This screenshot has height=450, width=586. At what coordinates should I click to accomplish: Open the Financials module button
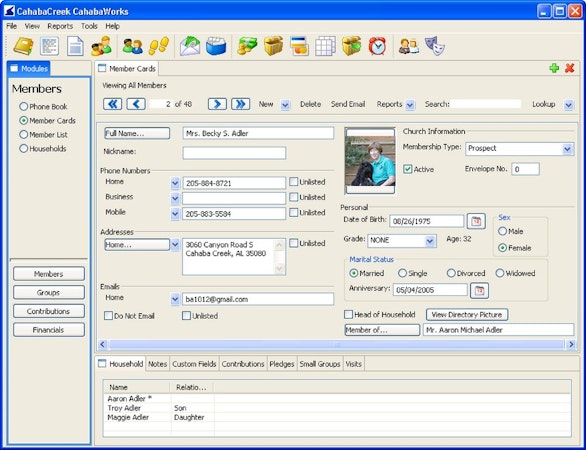[x=49, y=330]
